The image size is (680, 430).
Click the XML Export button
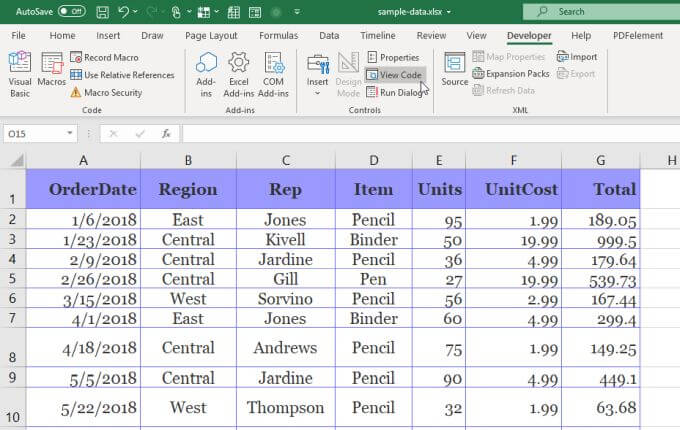pos(576,74)
